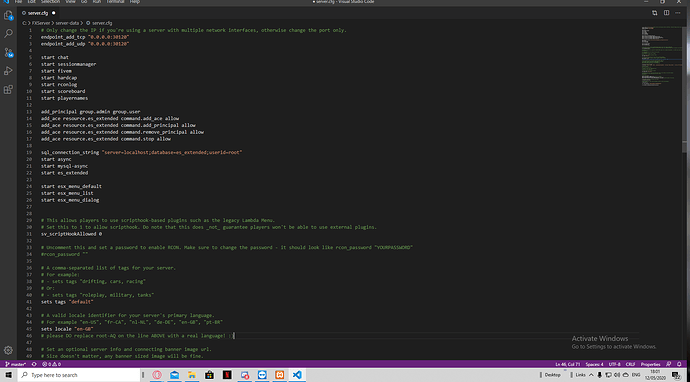Change file encoding UTF-8
Image resolution: width=690 pixels, height=382 pixels.
[x=614, y=364]
